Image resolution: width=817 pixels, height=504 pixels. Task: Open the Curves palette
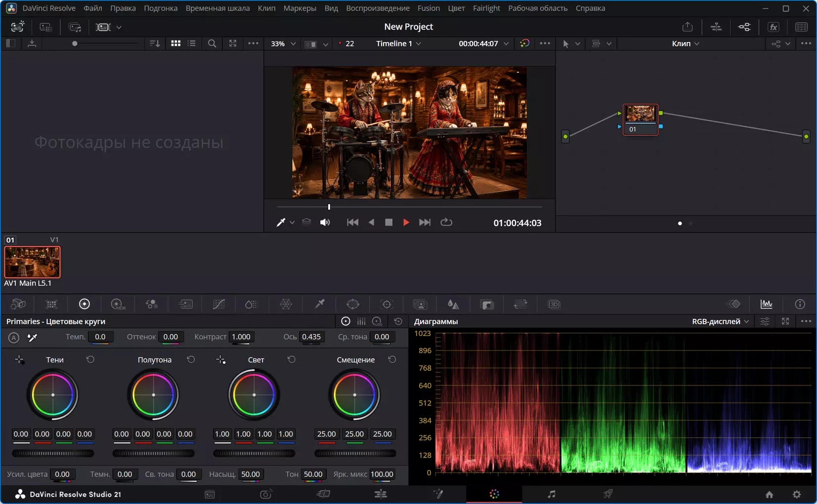click(218, 304)
